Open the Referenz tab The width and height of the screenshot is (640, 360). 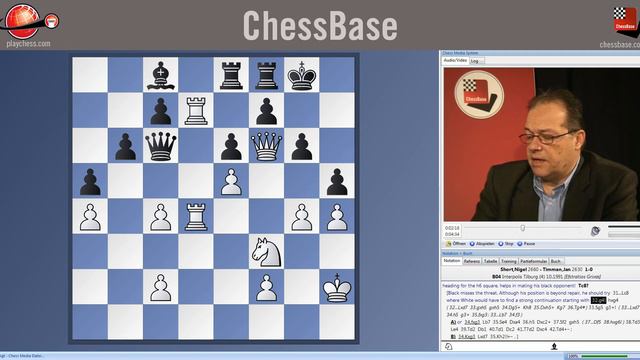[x=471, y=261]
